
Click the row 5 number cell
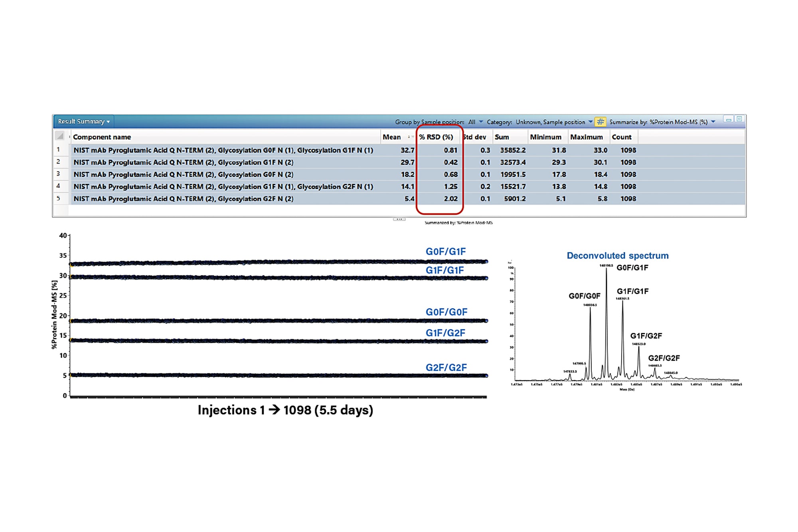pyautogui.click(x=59, y=198)
